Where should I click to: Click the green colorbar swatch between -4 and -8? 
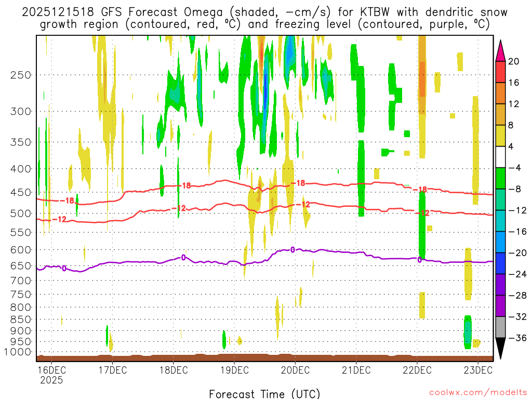tap(500, 179)
